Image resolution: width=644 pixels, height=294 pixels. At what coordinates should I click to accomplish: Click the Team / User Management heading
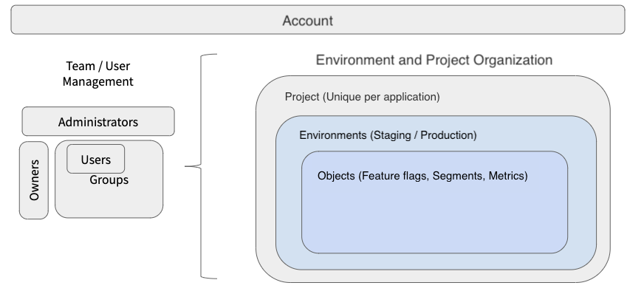click(97, 74)
